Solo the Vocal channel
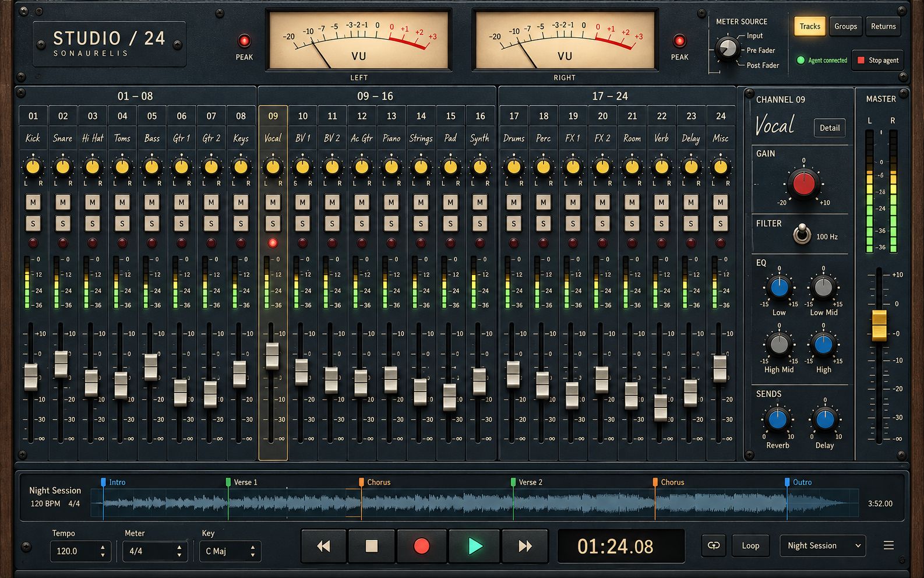The height and width of the screenshot is (578, 924). pyautogui.click(x=273, y=224)
